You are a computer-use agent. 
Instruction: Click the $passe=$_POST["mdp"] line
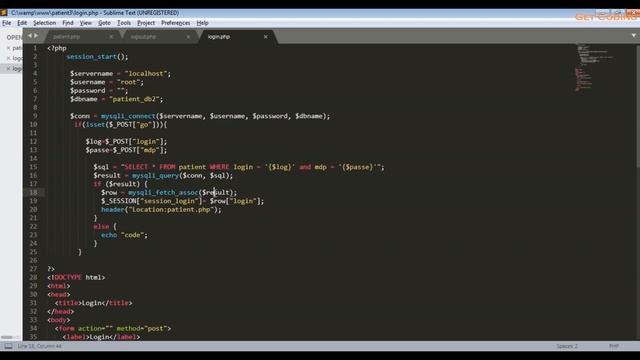click(x=126, y=150)
